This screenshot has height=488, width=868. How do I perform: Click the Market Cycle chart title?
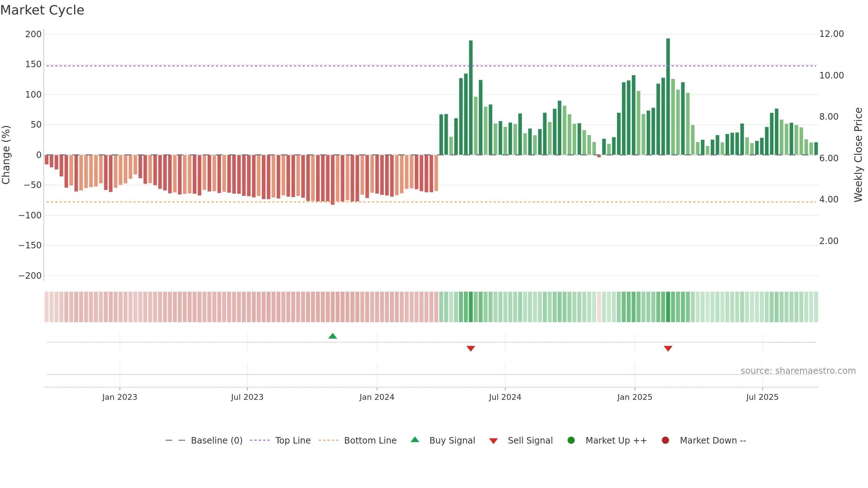point(42,10)
